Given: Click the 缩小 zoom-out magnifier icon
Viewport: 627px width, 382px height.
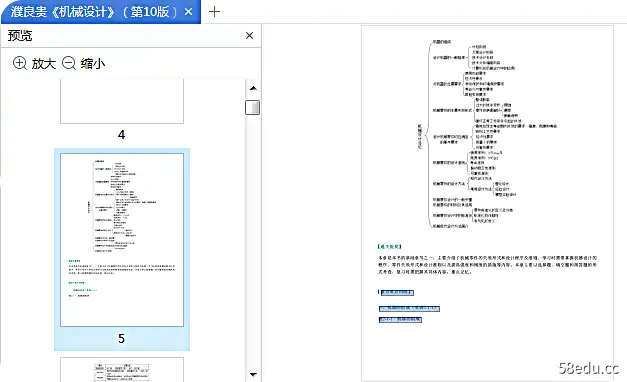Looking at the screenshot, I should point(69,63).
